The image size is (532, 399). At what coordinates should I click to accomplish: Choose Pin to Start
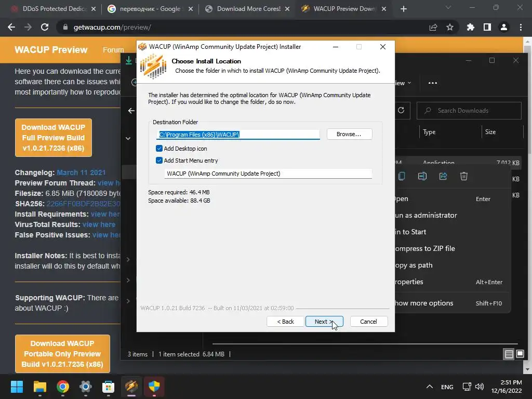click(x=451, y=232)
